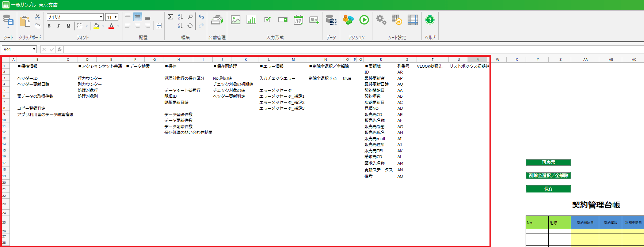Open the メイリオ font name dropdown
This screenshot has height=247, width=644.
[x=101, y=17]
